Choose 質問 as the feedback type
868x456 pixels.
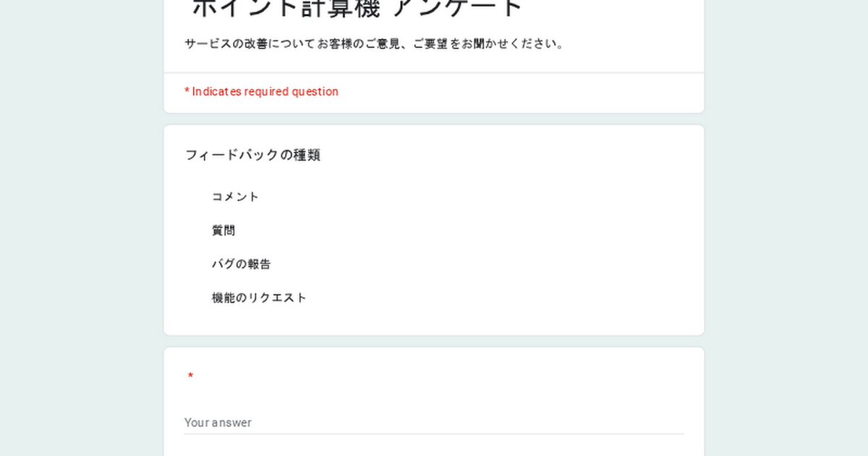click(224, 231)
